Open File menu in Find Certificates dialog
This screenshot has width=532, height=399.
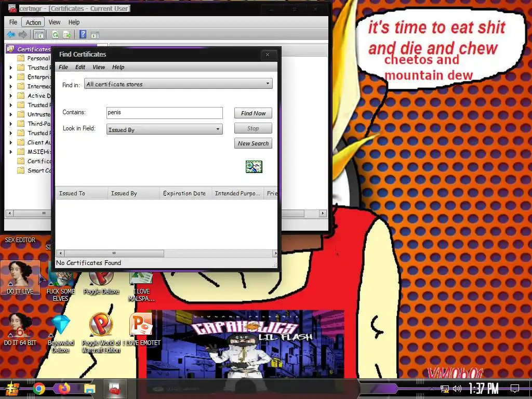pyautogui.click(x=63, y=67)
